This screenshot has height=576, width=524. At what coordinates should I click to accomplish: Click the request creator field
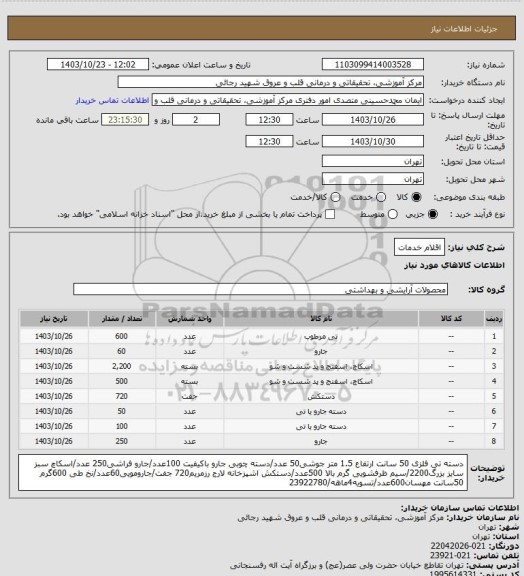coord(288,100)
